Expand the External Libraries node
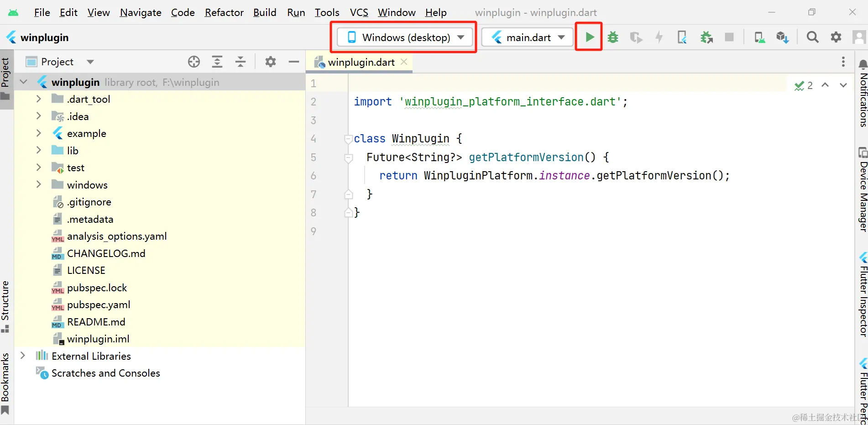Screen dimensions: 868x425 (23, 356)
